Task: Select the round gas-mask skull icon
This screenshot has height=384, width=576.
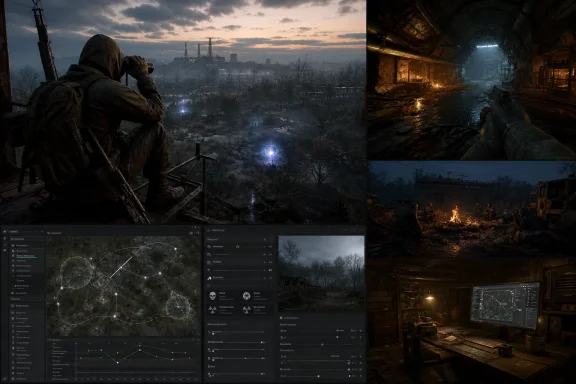Action: coord(246,295)
